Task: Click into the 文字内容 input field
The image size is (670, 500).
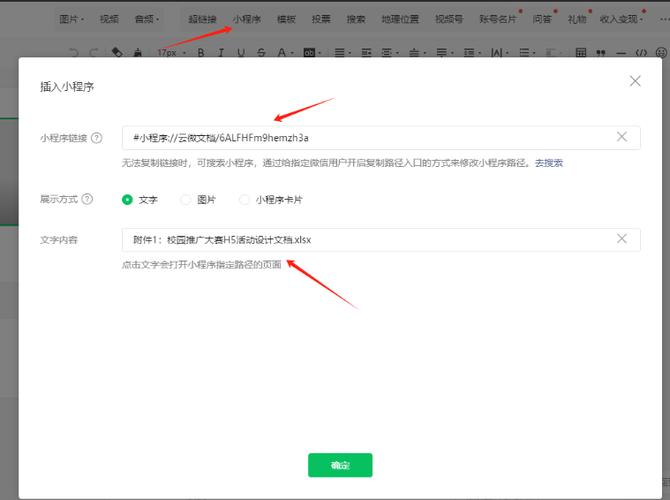Action: [381, 239]
